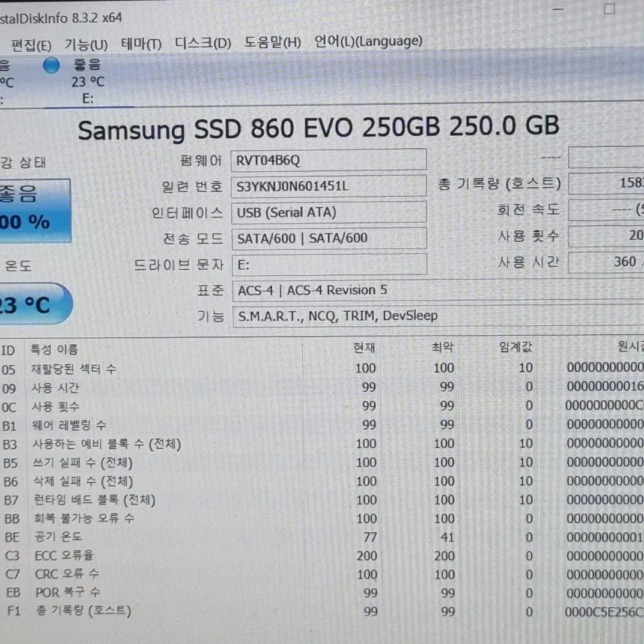Select the B1 웨어 레벨링 수 row
Viewport: 644px width, 644px height.
point(322,425)
